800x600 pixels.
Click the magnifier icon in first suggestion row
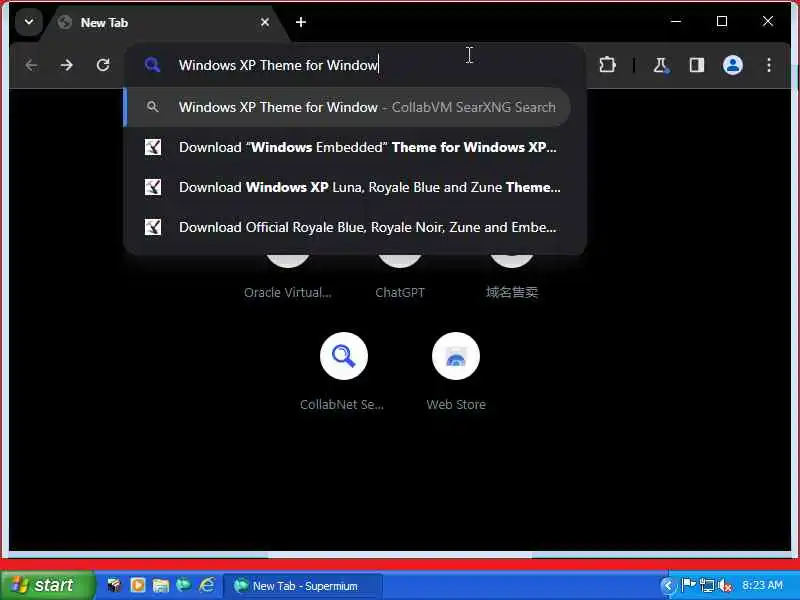tap(153, 107)
